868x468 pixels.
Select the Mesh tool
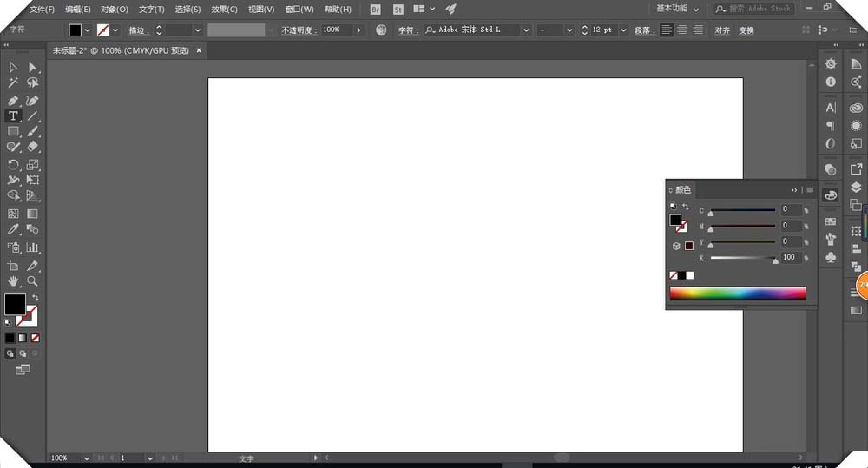pos(13,214)
